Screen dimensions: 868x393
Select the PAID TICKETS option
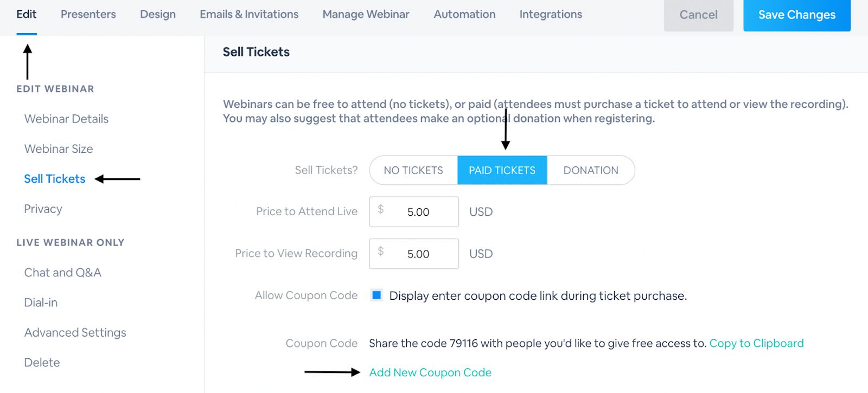click(502, 170)
